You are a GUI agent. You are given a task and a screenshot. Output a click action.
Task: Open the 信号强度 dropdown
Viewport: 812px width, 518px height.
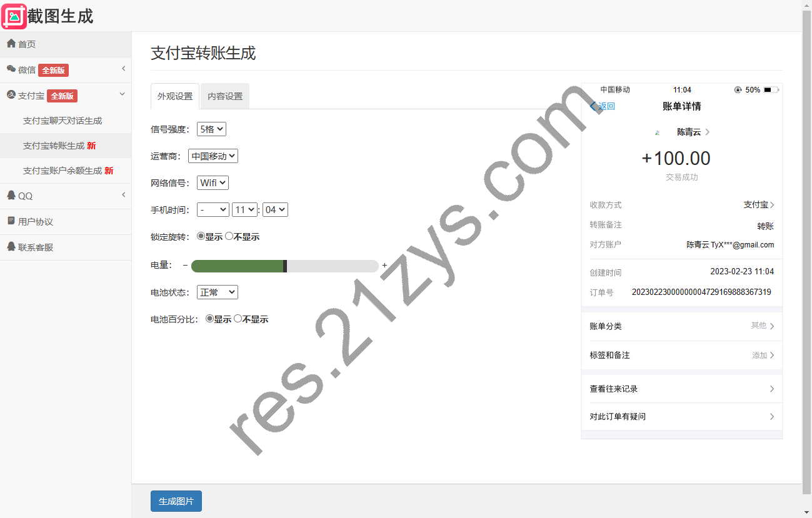pos(211,129)
